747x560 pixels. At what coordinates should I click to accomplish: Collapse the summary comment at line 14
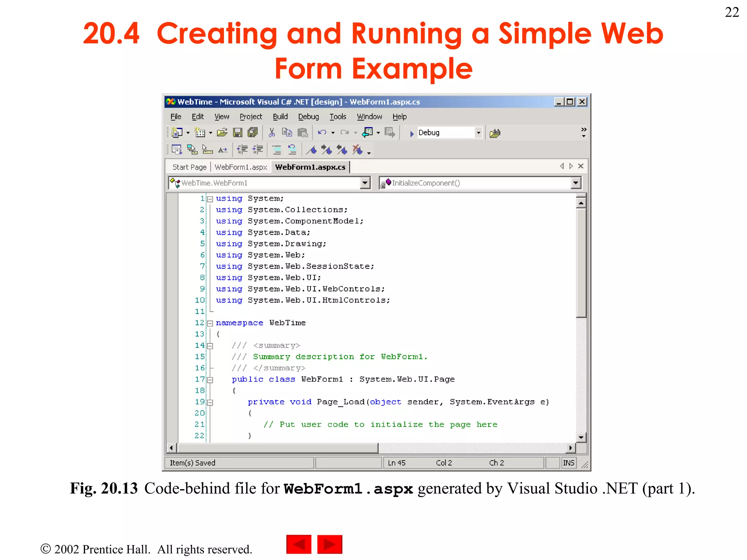click(210, 346)
